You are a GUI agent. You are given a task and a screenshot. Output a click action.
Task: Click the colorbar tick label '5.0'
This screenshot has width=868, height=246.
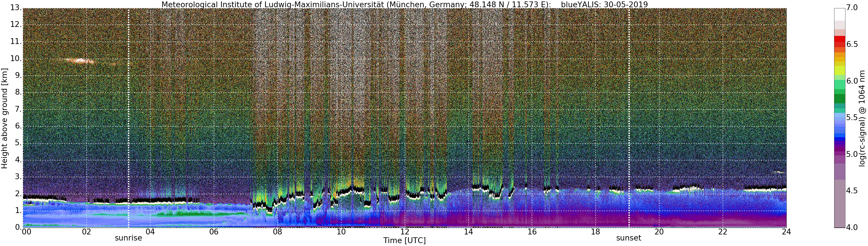pyautogui.click(x=852, y=154)
